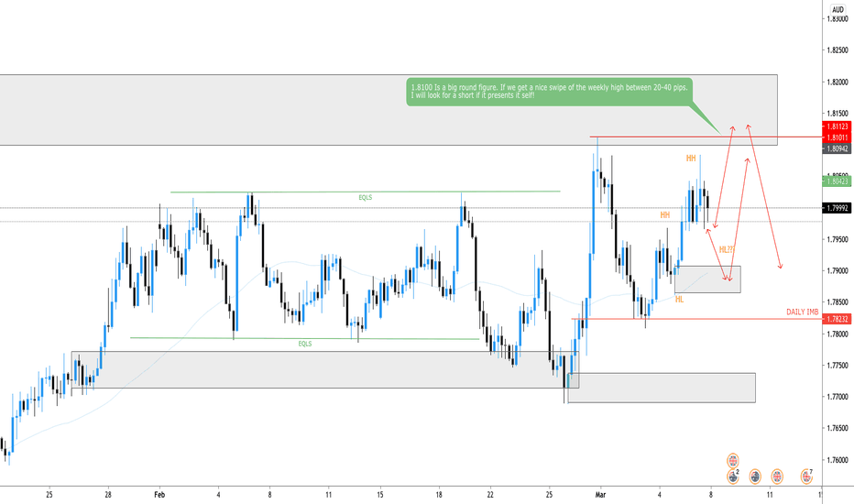Click the 22 date label on time axis
The width and height of the screenshot is (854, 504).
point(490,495)
